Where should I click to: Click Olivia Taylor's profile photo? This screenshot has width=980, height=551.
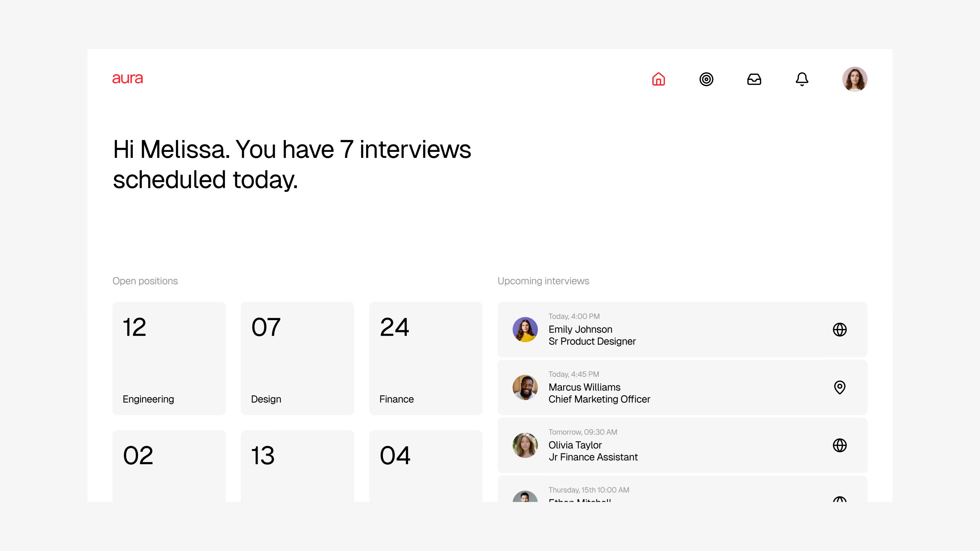(525, 445)
